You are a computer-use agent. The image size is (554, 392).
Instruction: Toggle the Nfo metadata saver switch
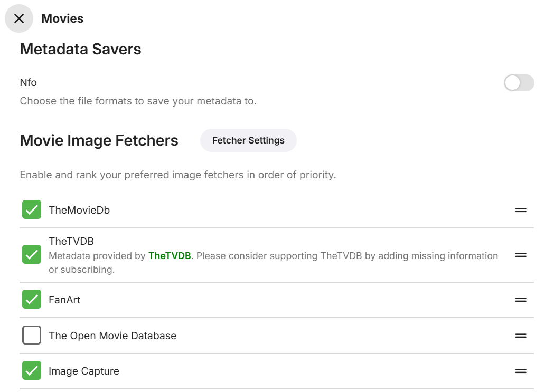[519, 83]
